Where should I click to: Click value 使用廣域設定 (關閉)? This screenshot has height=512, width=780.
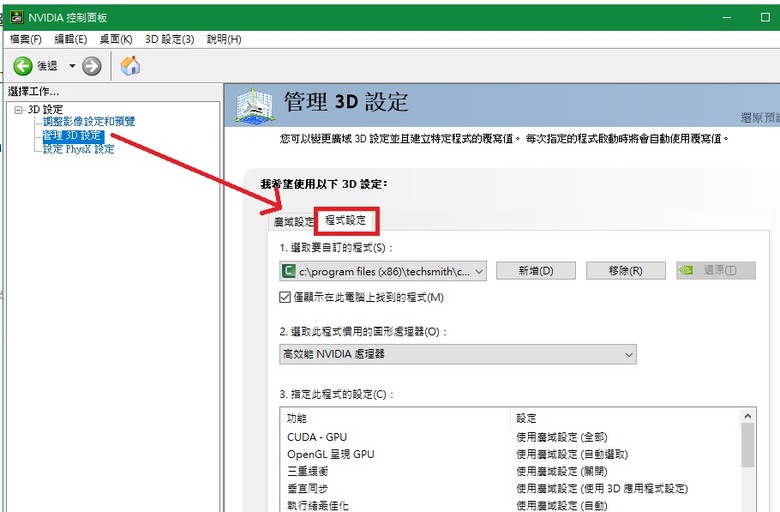click(x=562, y=471)
